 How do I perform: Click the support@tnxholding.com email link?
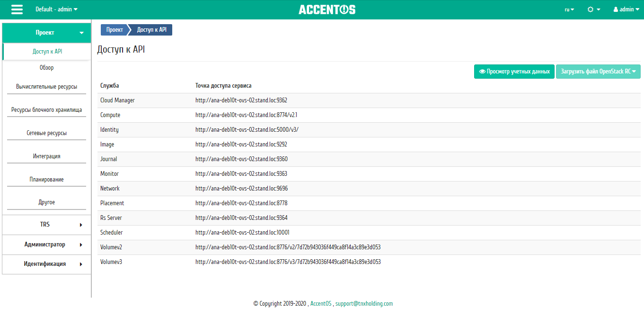[x=364, y=304]
